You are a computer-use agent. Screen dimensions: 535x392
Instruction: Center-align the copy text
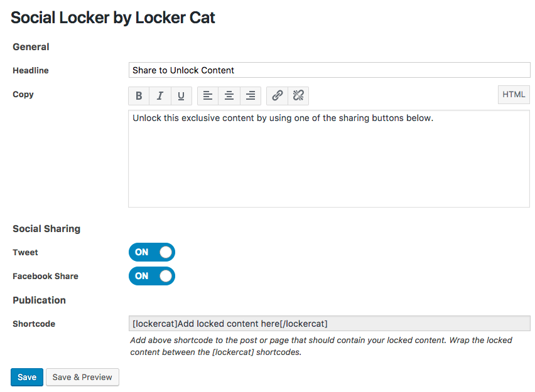click(229, 95)
